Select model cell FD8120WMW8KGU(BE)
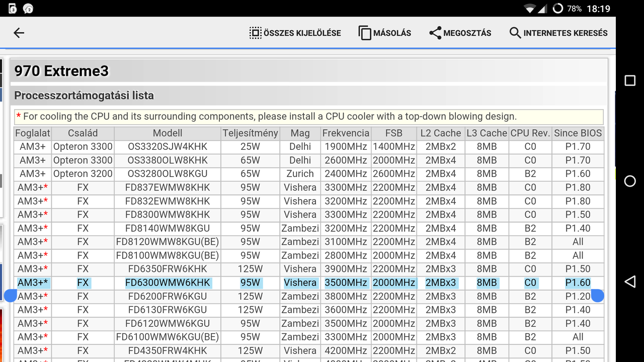Screen dimensions: 644x362 click(x=168, y=242)
